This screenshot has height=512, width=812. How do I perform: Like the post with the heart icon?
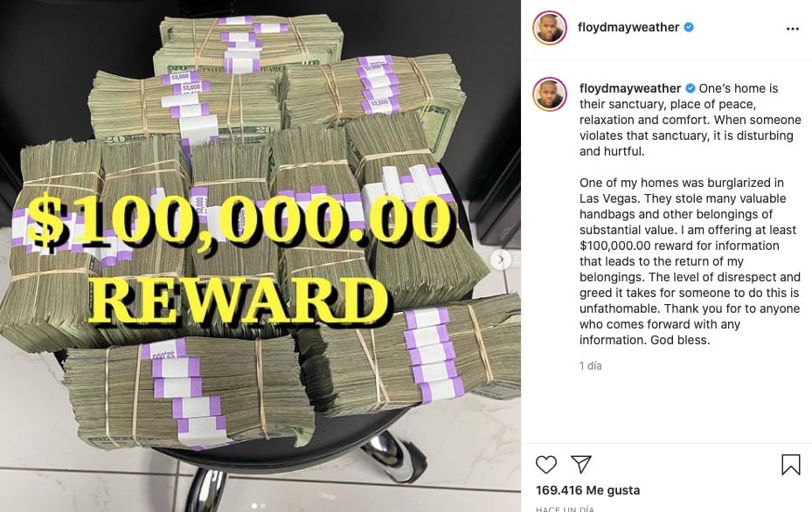pyautogui.click(x=545, y=464)
